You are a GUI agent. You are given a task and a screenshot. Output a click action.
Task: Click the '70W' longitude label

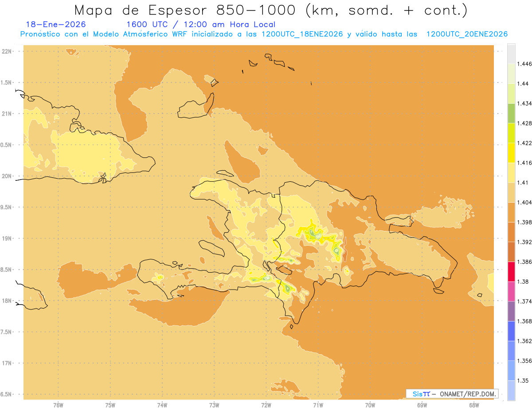coord(370,405)
